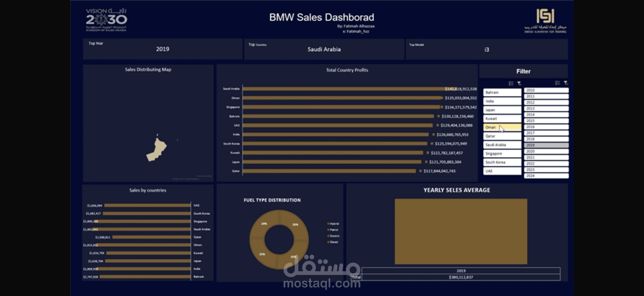Click Diesel legend entry in fuel chart
Image resolution: width=644 pixels, height=296 pixels.
point(333,242)
